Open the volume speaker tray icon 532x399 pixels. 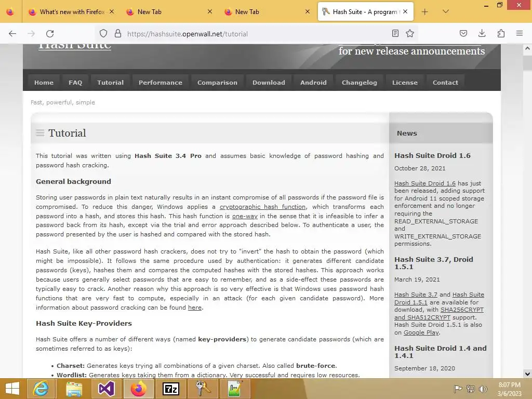point(483,389)
